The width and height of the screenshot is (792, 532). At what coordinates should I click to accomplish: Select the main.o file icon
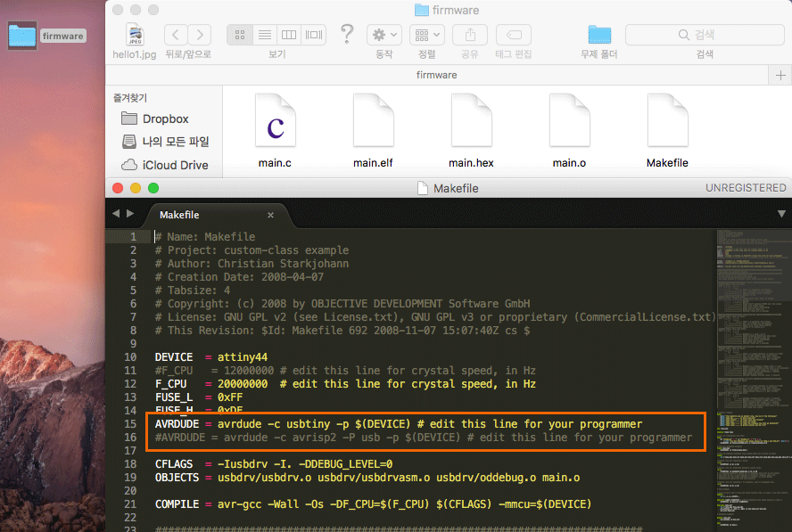tap(569, 121)
